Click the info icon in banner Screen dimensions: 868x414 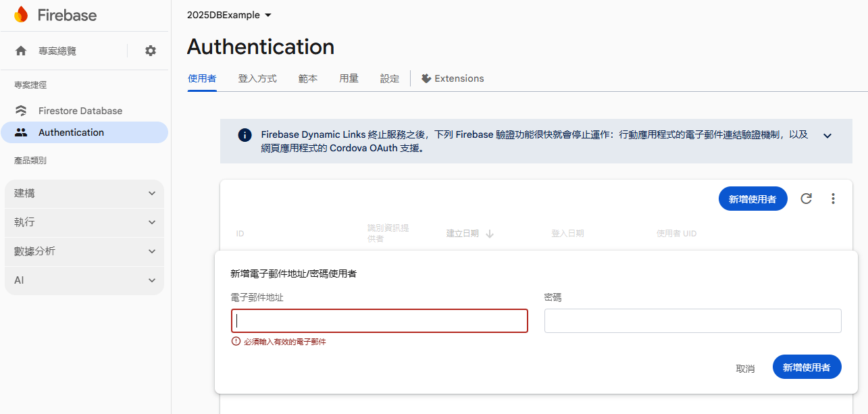[245, 135]
